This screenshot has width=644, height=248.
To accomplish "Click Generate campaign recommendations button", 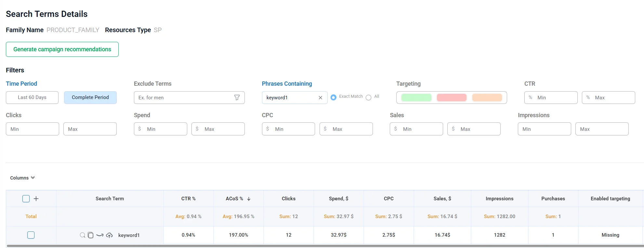I will pyautogui.click(x=62, y=49).
